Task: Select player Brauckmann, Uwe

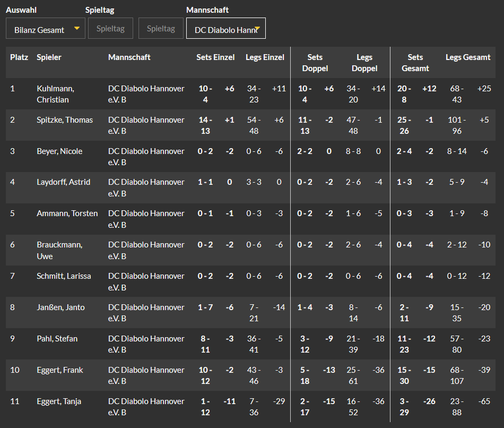Action: 59,250
